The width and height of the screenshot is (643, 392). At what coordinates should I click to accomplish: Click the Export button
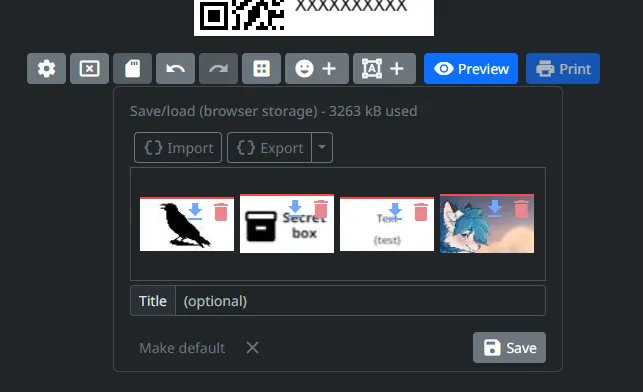(x=269, y=148)
